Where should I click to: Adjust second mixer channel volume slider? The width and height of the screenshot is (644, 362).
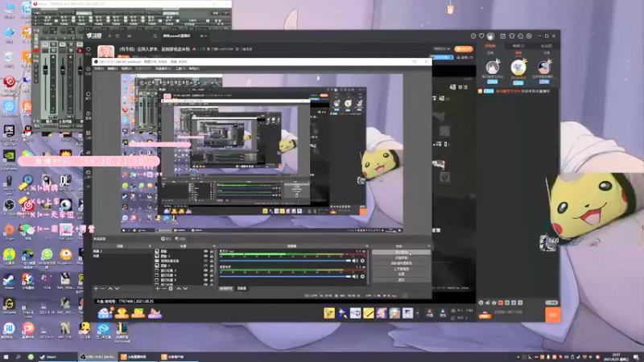coord(285,276)
